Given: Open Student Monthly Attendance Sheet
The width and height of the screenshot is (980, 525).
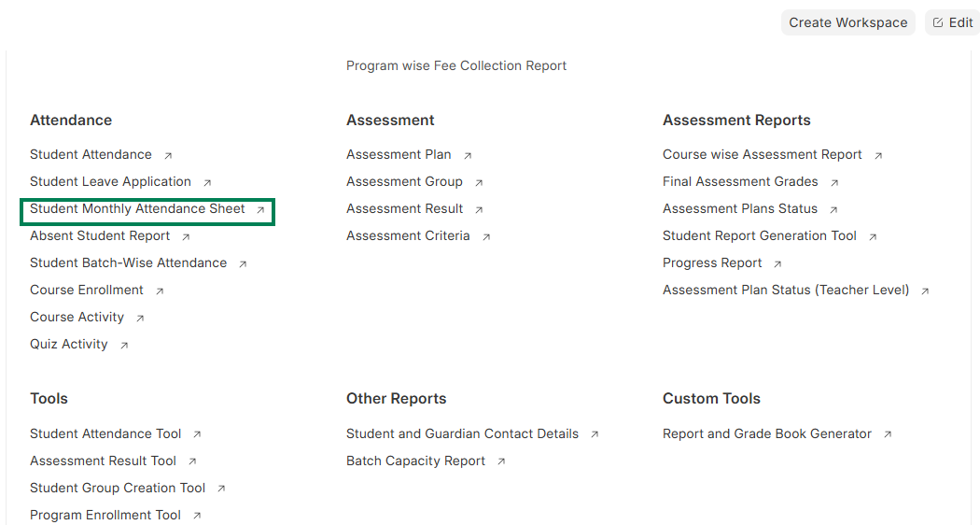Looking at the screenshot, I should point(137,209).
